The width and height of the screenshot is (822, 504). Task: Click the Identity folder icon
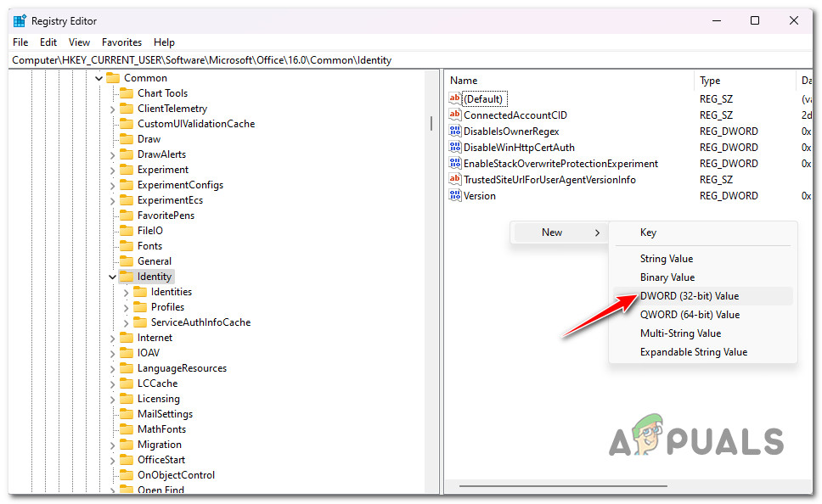pos(127,277)
